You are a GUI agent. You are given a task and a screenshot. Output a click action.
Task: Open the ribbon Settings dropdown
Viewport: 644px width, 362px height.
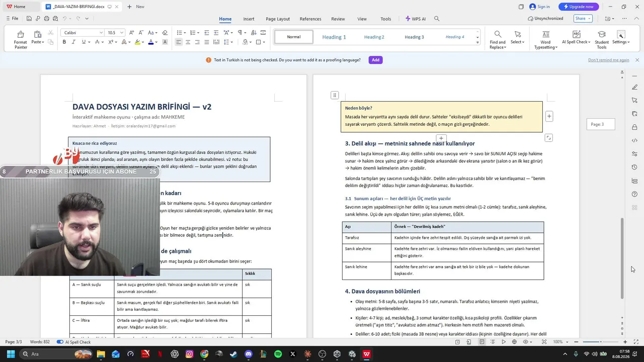[628, 42]
